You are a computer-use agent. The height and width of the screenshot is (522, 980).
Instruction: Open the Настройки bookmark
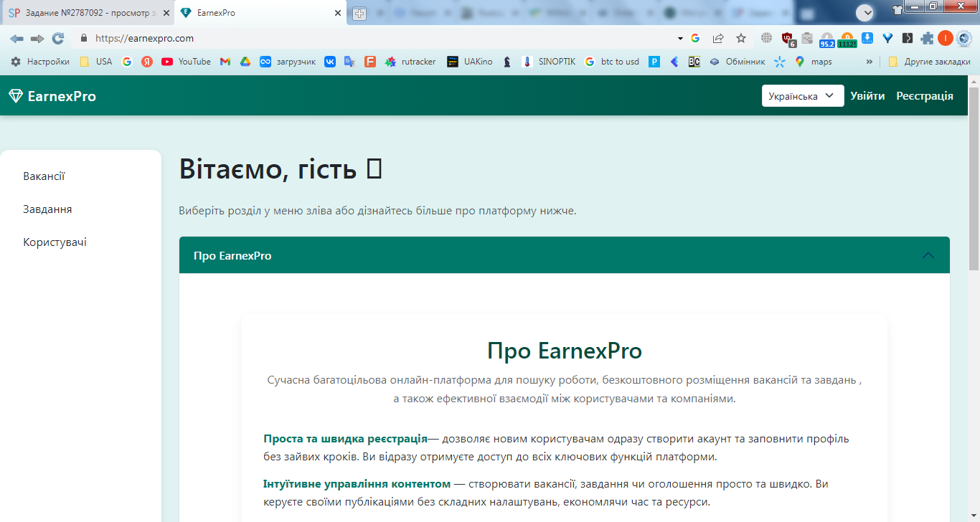40,62
